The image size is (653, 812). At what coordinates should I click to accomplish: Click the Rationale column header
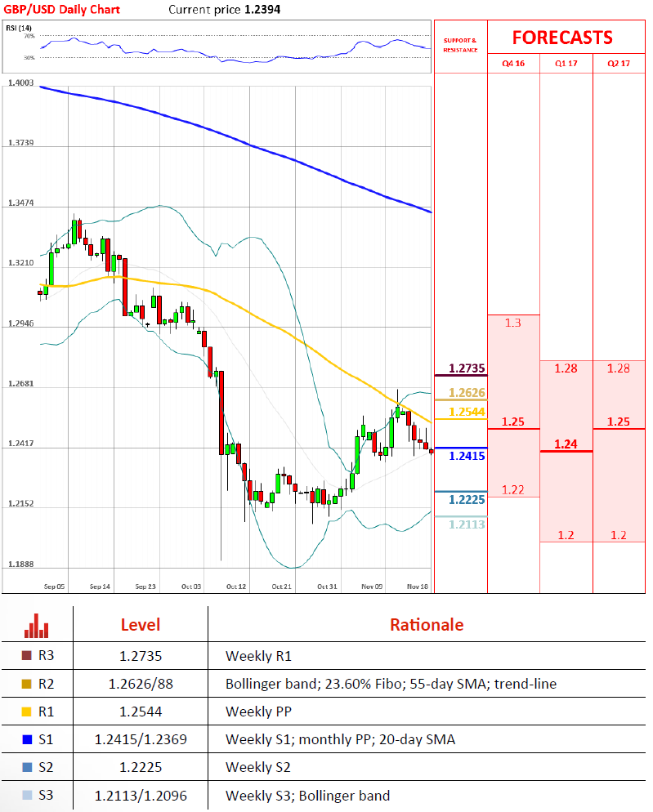coord(427,625)
